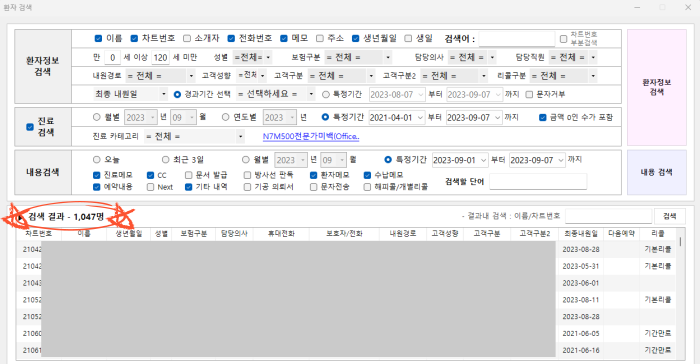Check the 문자거부 checkbox
Viewport: 700px width, 364px height.
point(529,94)
